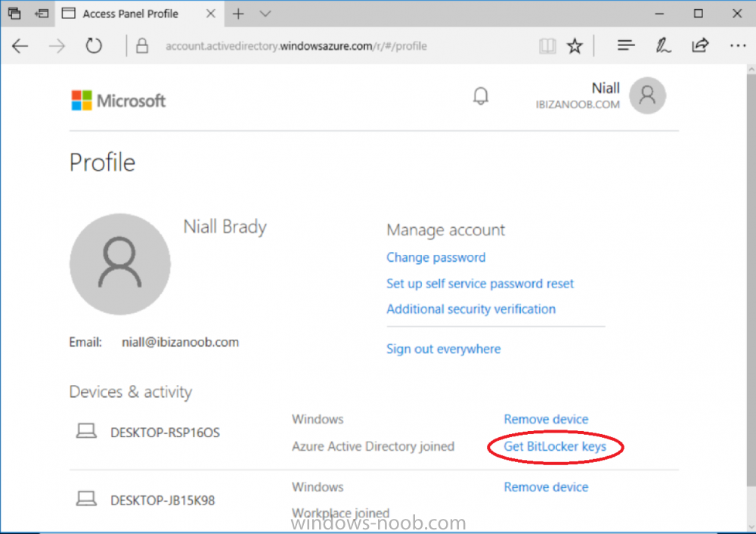
Task: Click the Niall IBIZANOOB.COM account name
Action: [x=577, y=95]
